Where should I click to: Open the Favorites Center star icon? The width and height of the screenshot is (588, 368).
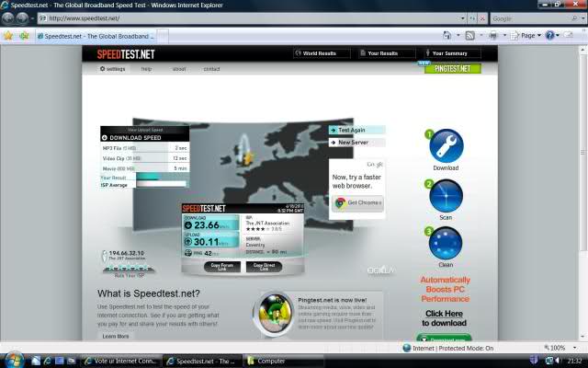[8, 36]
